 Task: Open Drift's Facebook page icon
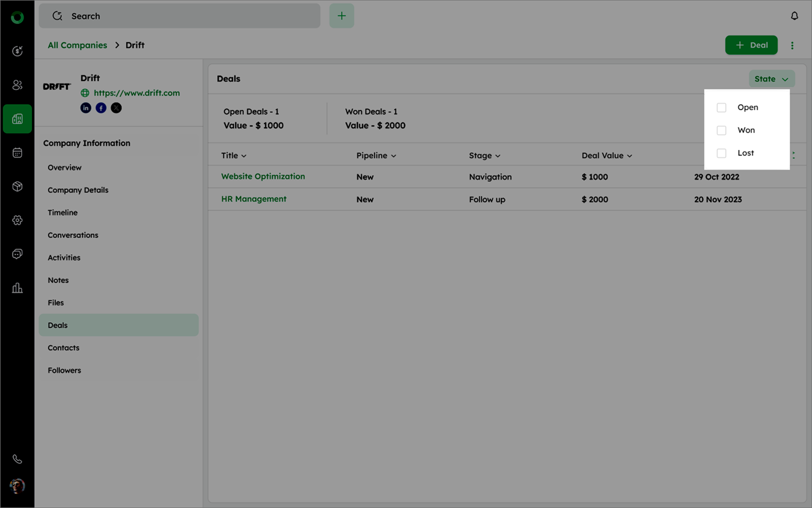[101, 108]
